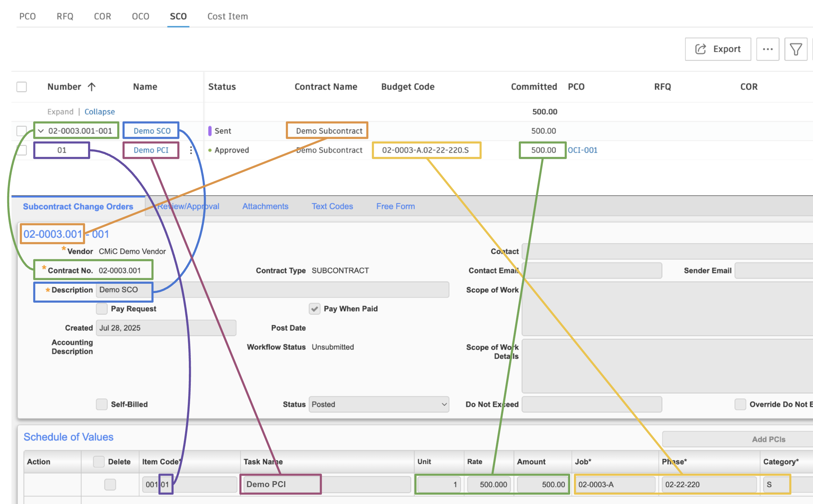Open the Free Form tab
The image size is (813, 504).
(396, 206)
